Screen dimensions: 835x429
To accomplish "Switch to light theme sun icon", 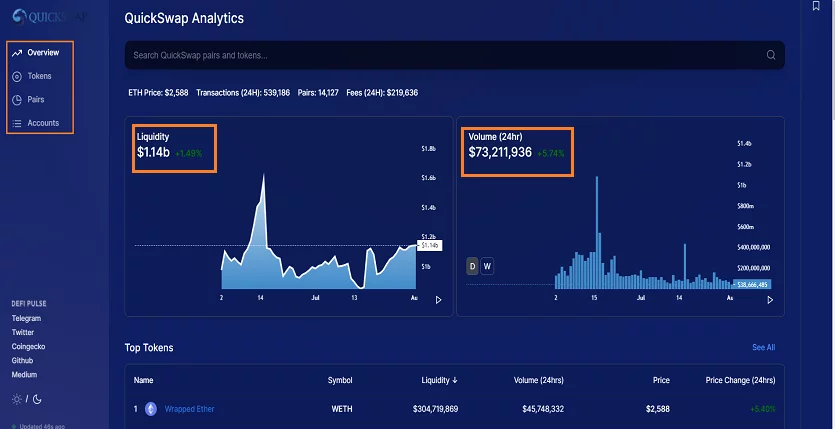I will tap(16, 399).
